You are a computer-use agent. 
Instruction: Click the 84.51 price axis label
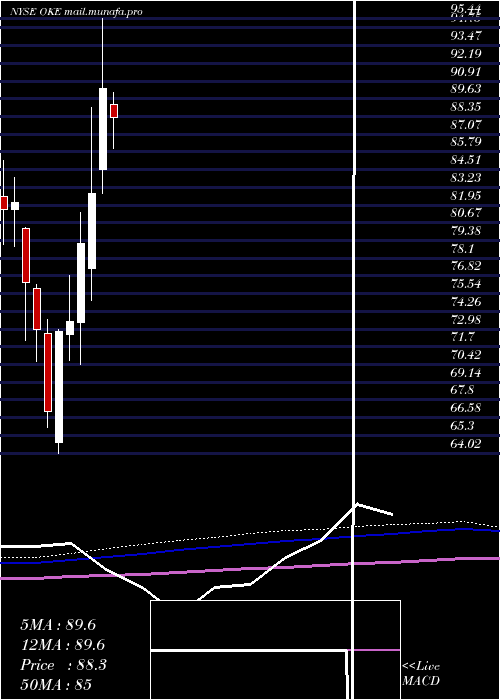pyautogui.click(x=466, y=160)
